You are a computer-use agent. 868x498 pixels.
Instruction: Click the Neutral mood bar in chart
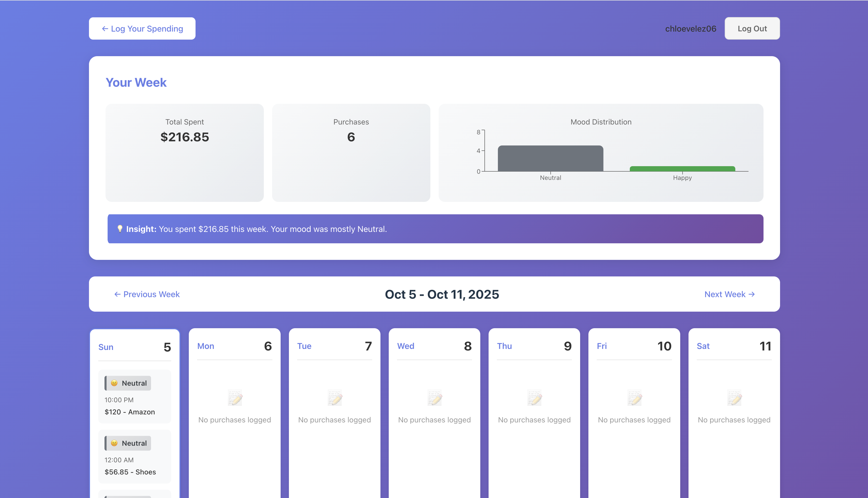click(550, 159)
